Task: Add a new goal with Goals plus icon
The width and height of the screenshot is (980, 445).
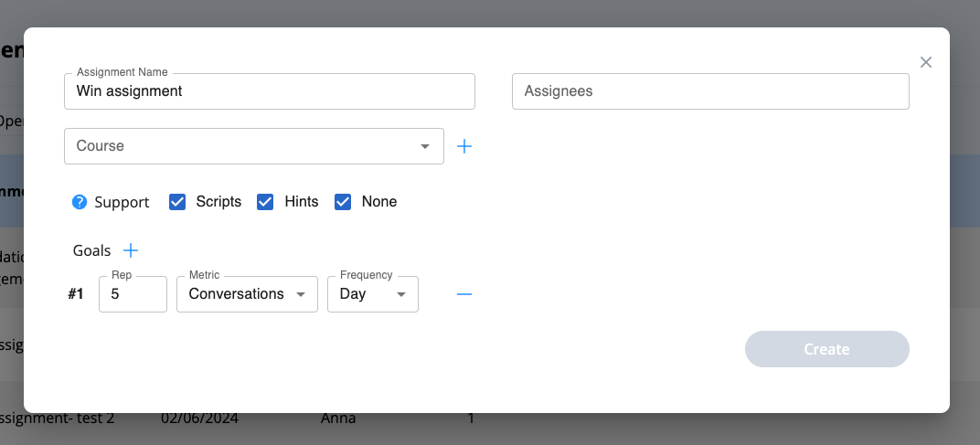Action: point(131,250)
